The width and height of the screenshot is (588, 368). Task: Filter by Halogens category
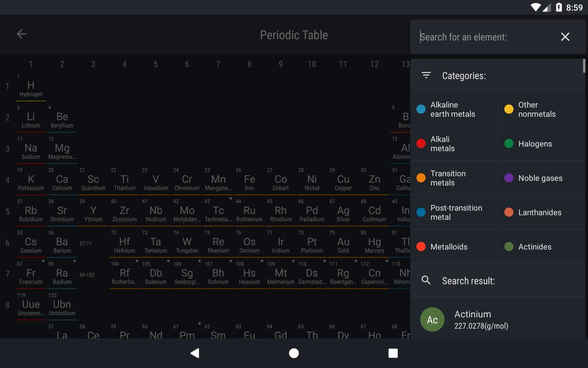pyautogui.click(x=542, y=144)
